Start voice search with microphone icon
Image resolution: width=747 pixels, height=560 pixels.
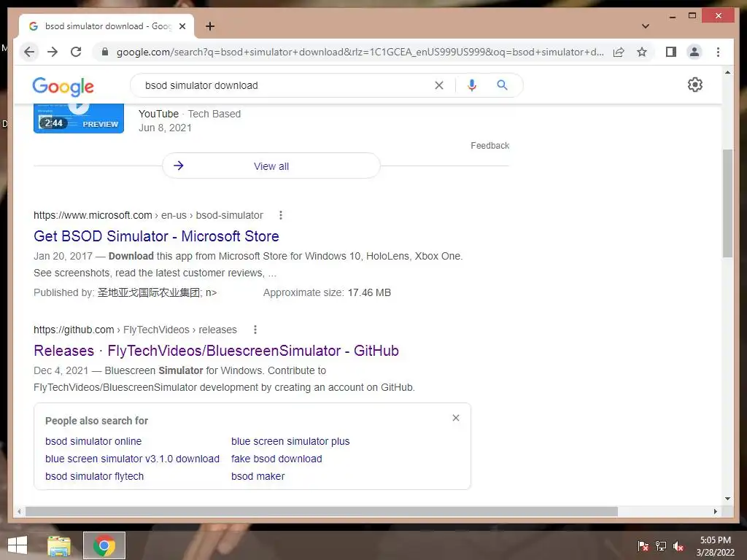tap(472, 85)
